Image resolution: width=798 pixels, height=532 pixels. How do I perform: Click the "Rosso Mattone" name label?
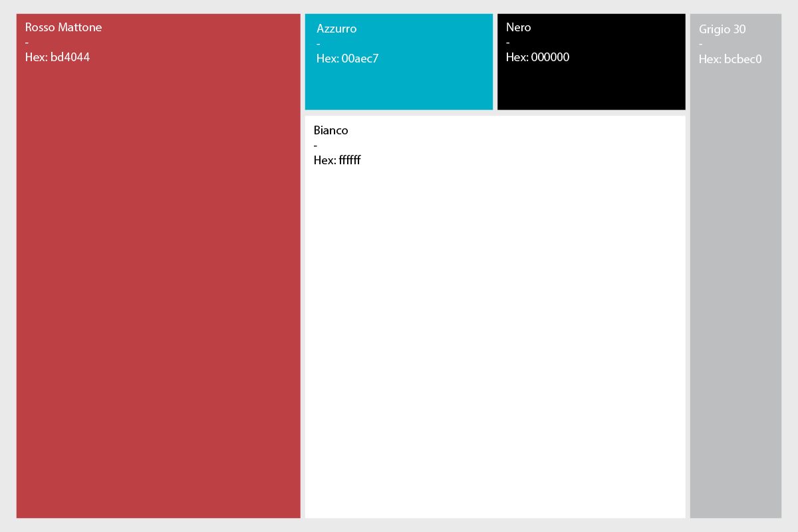click(x=63, y=27)
